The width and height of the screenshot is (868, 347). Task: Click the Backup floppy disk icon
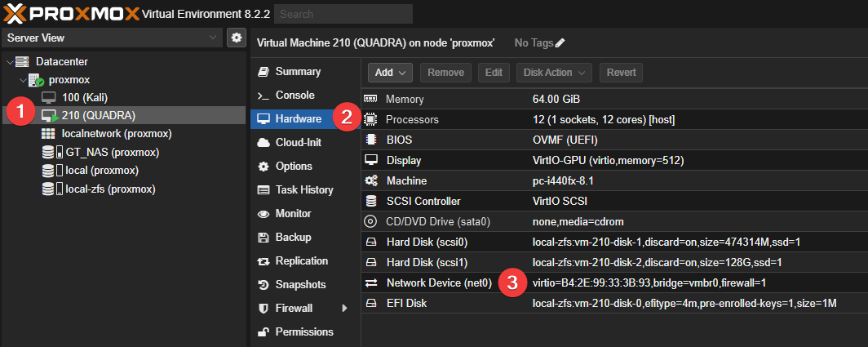pos(263,238)
